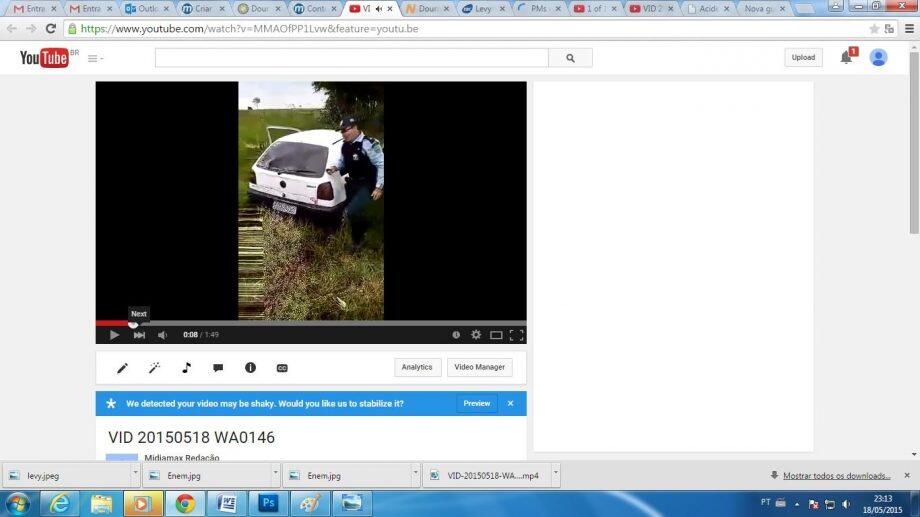The image size is (920, 517).
Task: Open the dropdown for levy.jpeg download
Action: [x=134, y=475]
